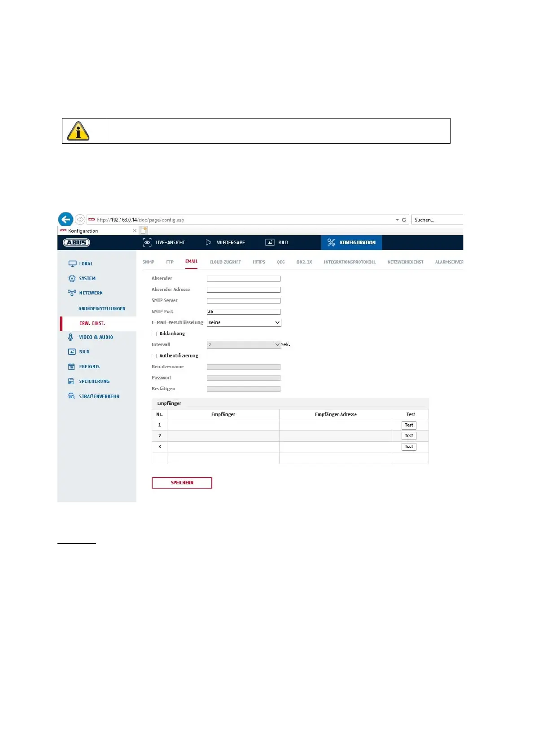Image resolution: width=534 pixels, height=756 pixels.
Task: Open the Intervall dropdown
Action: [x=244, y=345]
